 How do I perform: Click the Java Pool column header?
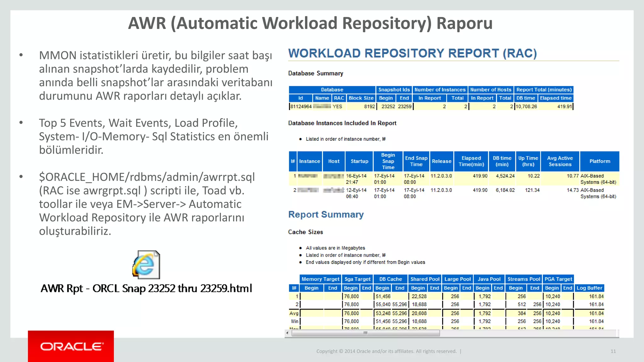coord(489,279)
